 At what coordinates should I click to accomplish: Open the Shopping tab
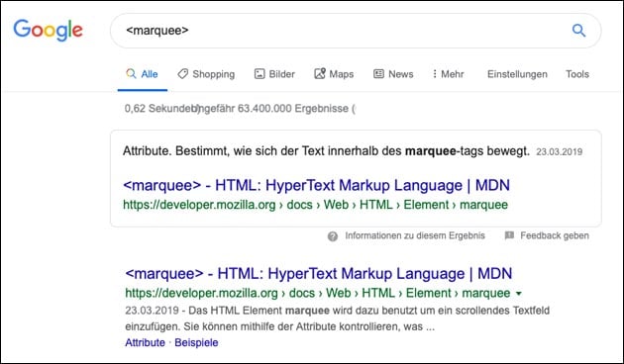click(x=206, y=74)
